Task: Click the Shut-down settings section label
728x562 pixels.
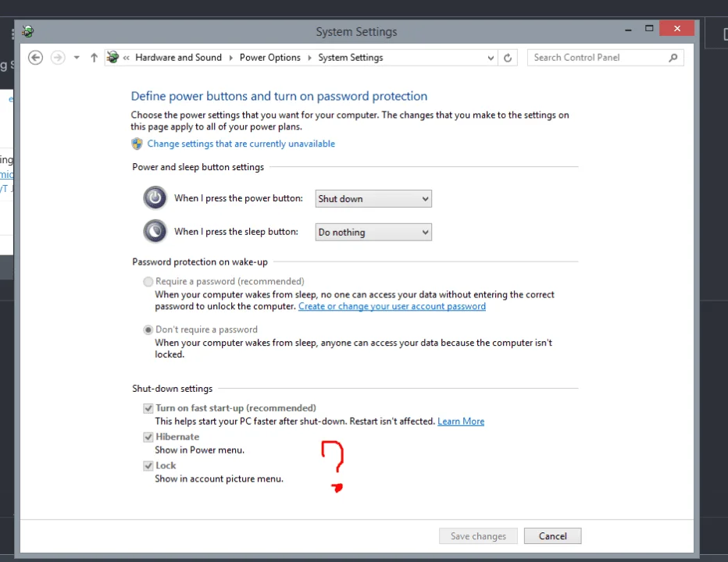Action: pos(173,389)
